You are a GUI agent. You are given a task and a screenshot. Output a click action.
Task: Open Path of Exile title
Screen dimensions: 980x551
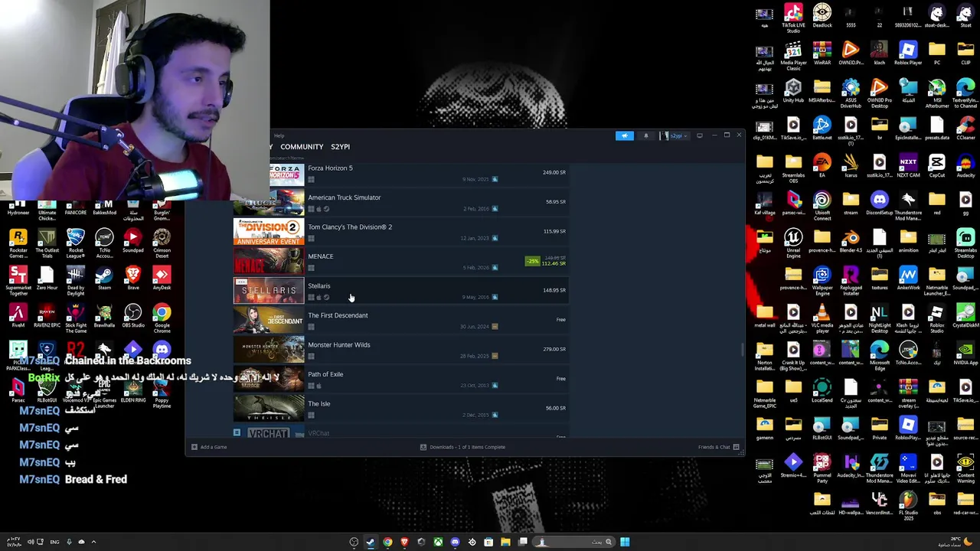tap(325, 374)
